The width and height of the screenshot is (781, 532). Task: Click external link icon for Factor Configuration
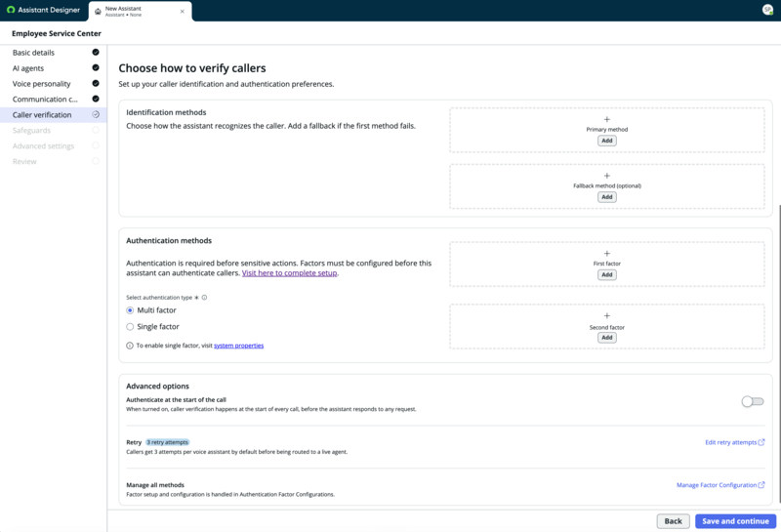tap(761, 485)
